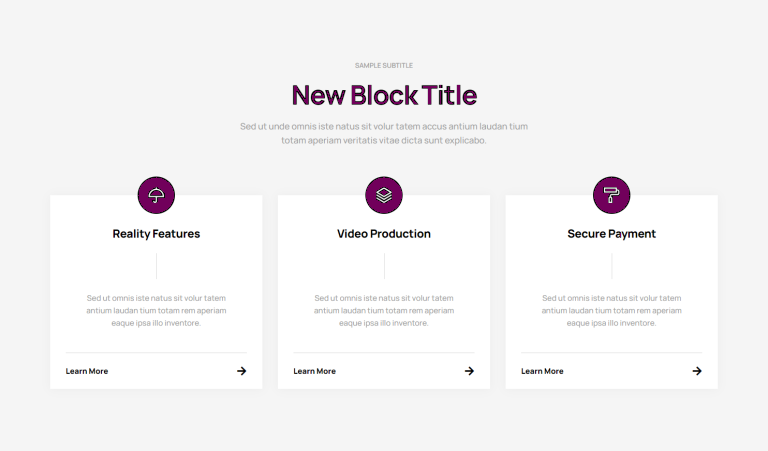Select the Secure Payment card heading
Viewport: 768px width, 451px height.
coord(612,234)
